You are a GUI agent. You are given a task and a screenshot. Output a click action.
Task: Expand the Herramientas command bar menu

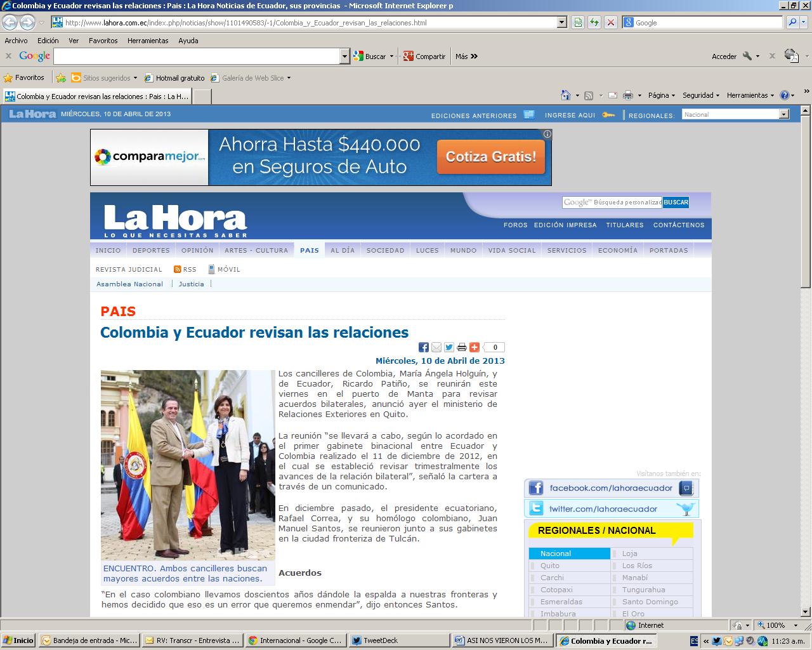[x=750, y=95]
